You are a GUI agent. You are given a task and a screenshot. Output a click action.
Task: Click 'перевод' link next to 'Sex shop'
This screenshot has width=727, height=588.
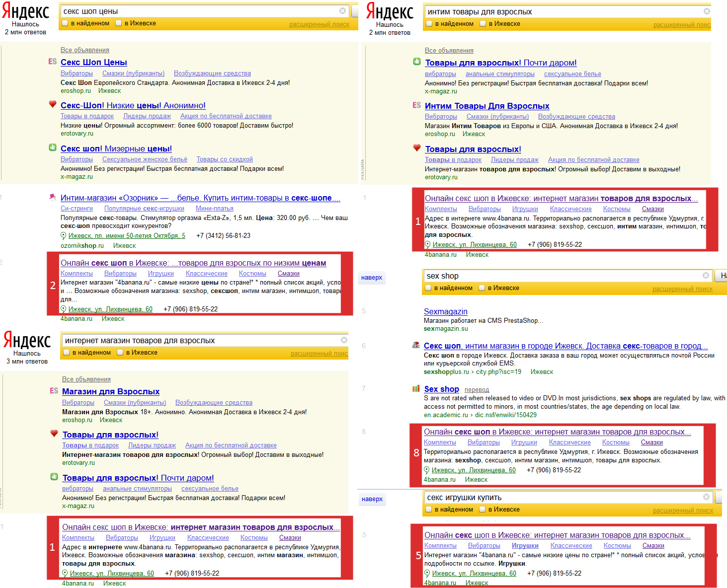coord(477,390)
